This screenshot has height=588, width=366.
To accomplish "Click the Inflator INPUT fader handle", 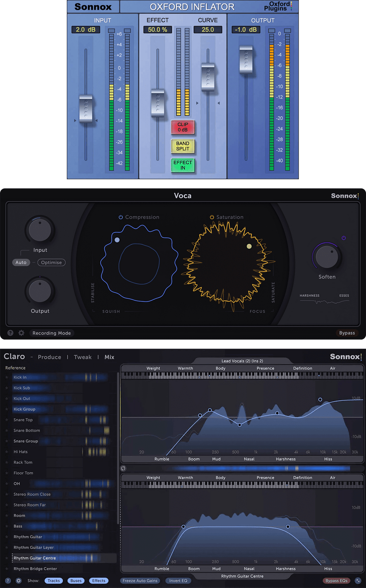I will click(86, 109).
